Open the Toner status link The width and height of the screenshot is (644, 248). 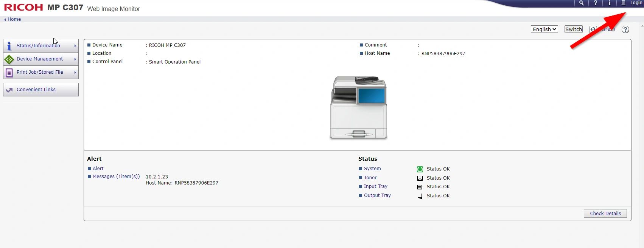[370, 178]
